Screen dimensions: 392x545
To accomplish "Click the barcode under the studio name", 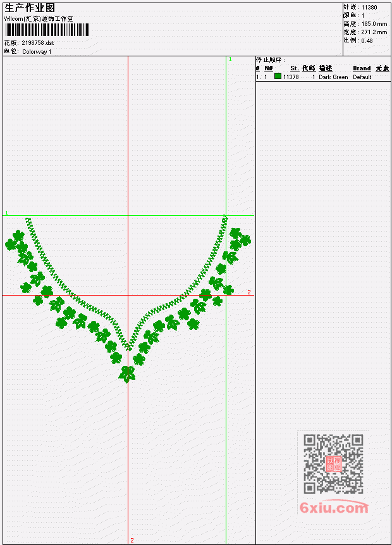I will point(47,30).
